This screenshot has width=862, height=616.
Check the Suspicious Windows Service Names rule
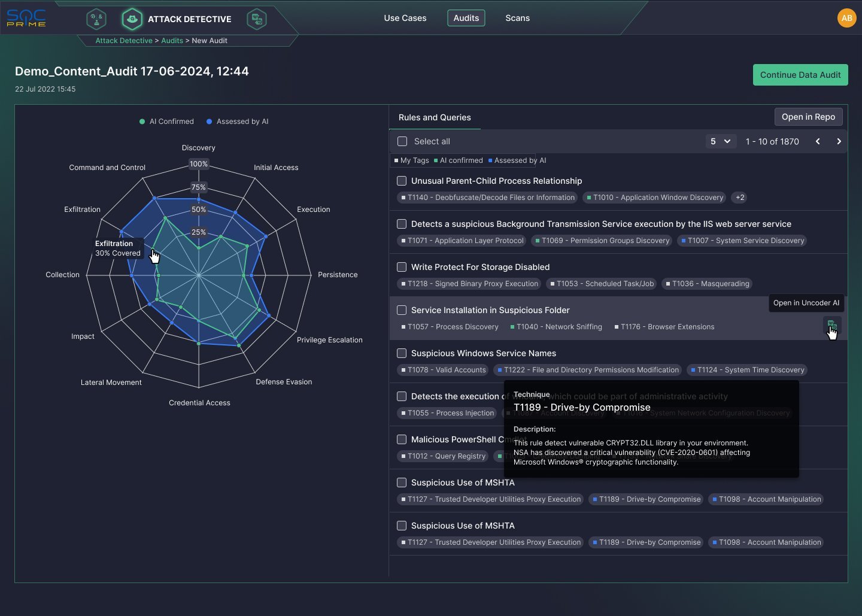click(x=401, y=353)
